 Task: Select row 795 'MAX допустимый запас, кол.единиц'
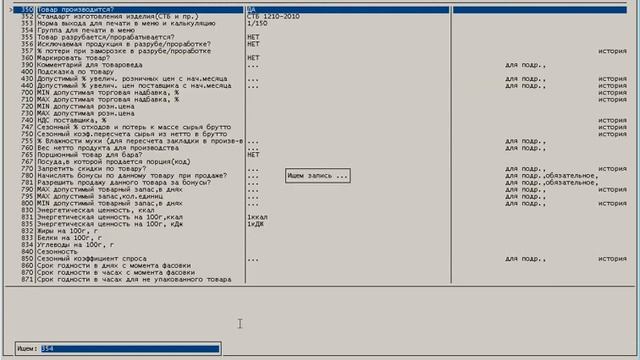320,196
